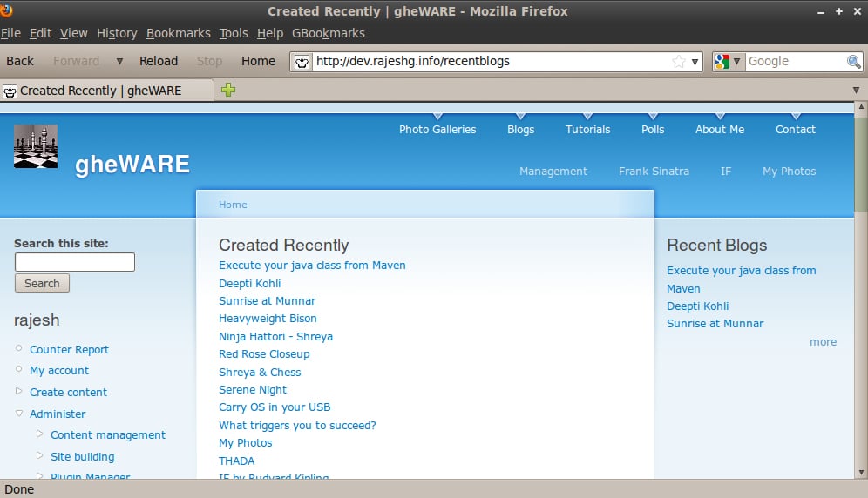Open a new tab with green plus
868x498 pixels.
(228, 90)
